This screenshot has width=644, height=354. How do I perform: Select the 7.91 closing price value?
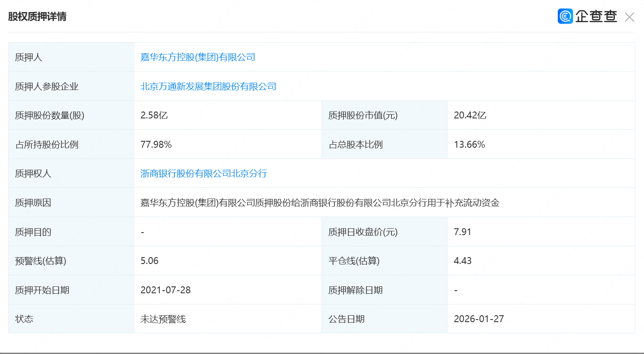pos(463,232)
